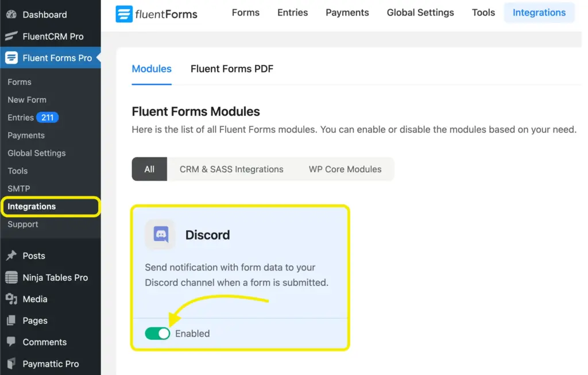Select the All modules filter
This screenshot has height=375, width=588.
click(149, 169)
